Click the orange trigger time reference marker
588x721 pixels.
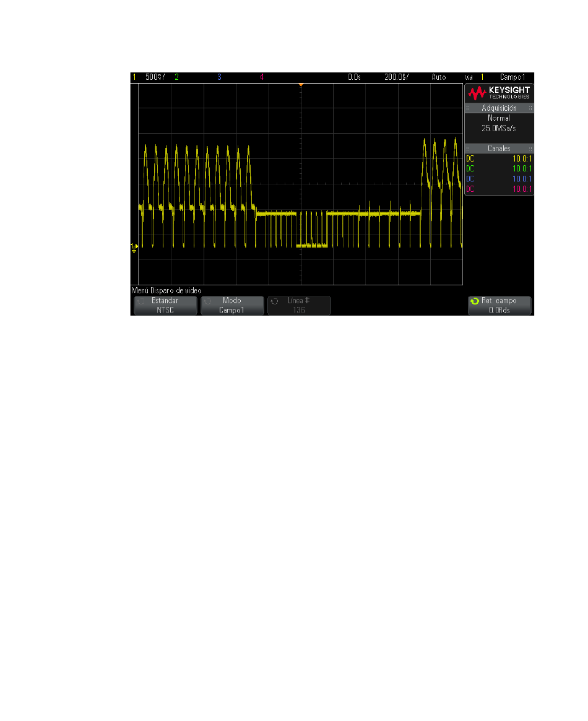click(301, 85)
